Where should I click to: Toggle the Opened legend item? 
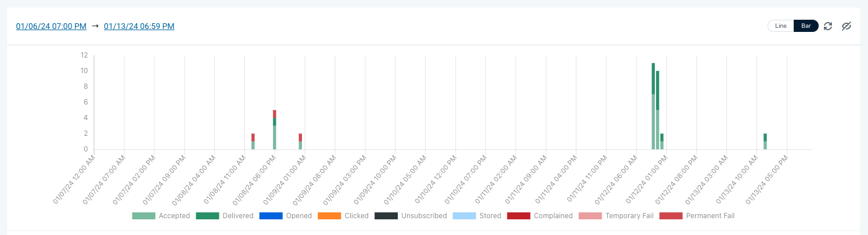click(285, 216)
